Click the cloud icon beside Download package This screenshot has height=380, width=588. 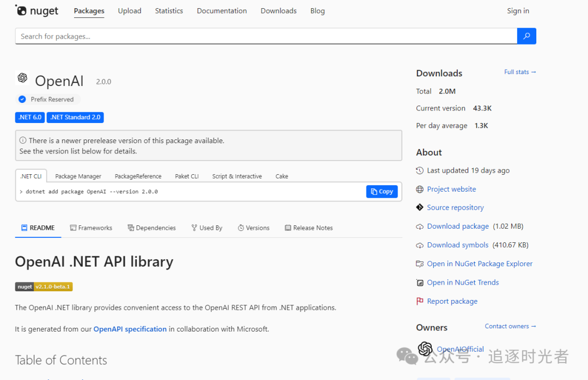click(420, 226)
